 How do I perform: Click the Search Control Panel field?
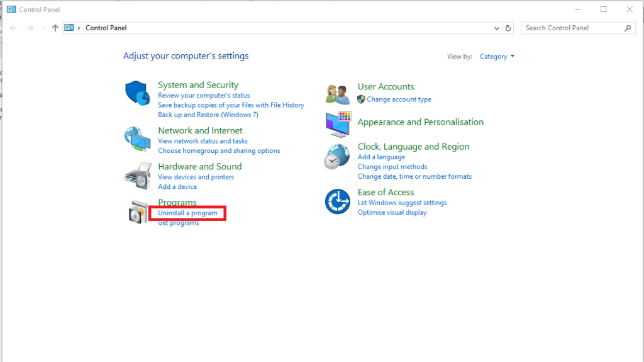pyautogui.click(x=572, y=28)
